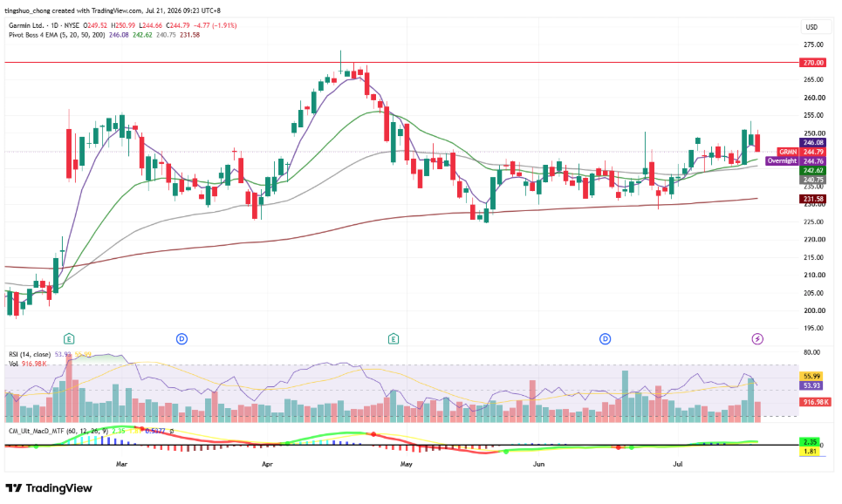Click the TradingView logo at the bottom
842x504 pixels.
pyautogui.click(x=49, y=488)
